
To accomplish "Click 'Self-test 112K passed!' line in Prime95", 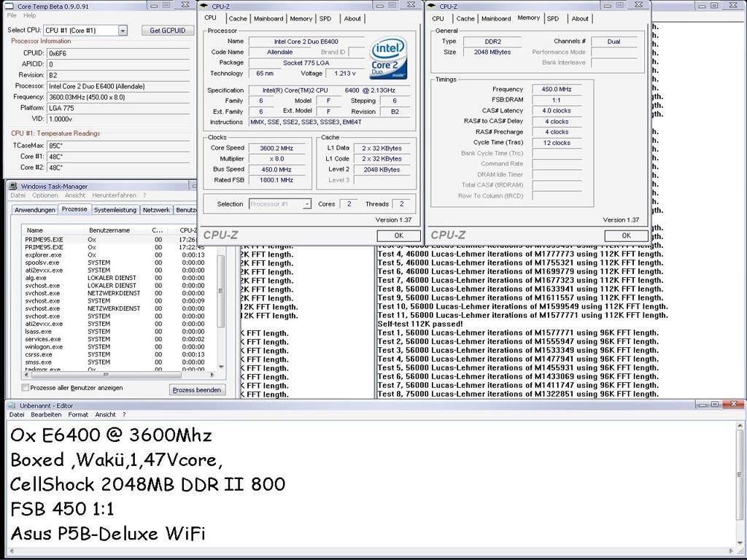I will tap(420, 324).
